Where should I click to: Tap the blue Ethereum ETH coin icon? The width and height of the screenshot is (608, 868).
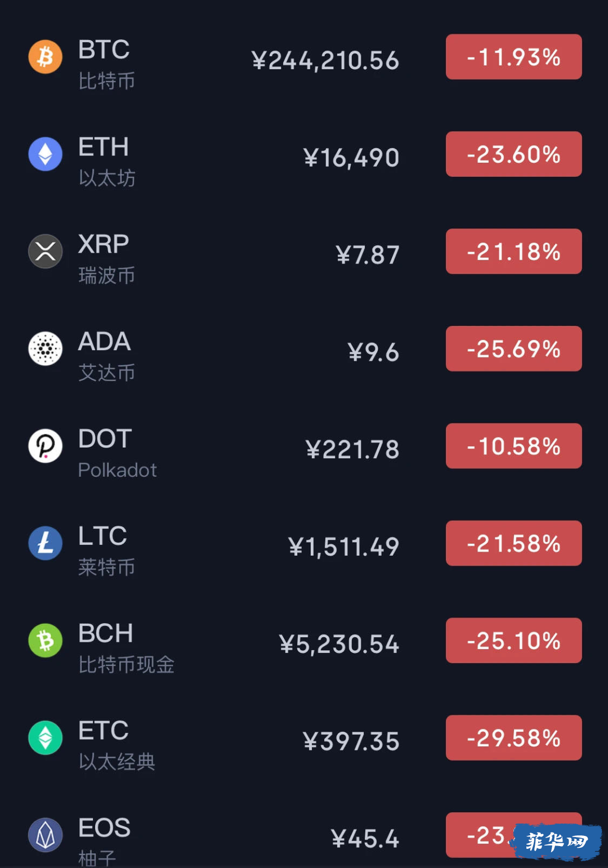pos(46,154)
